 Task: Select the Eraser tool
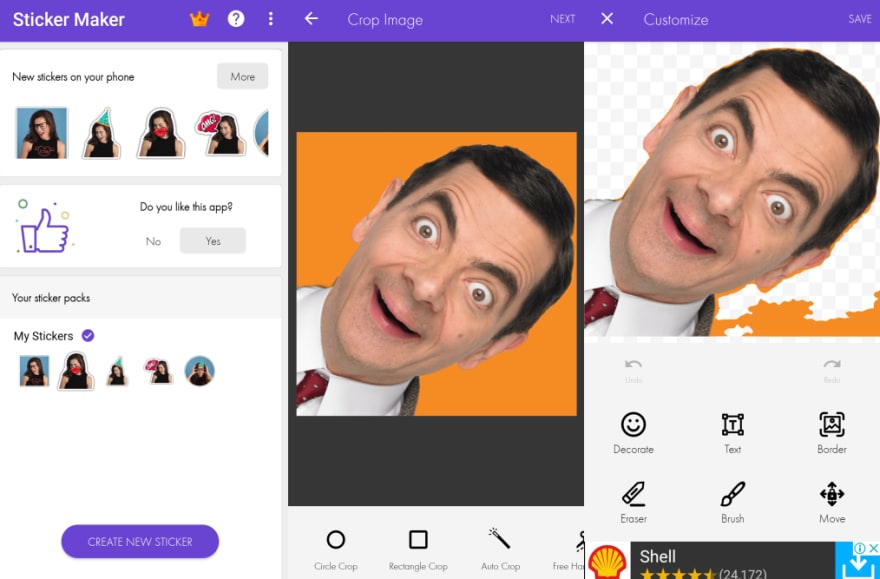tap(634, 502)
